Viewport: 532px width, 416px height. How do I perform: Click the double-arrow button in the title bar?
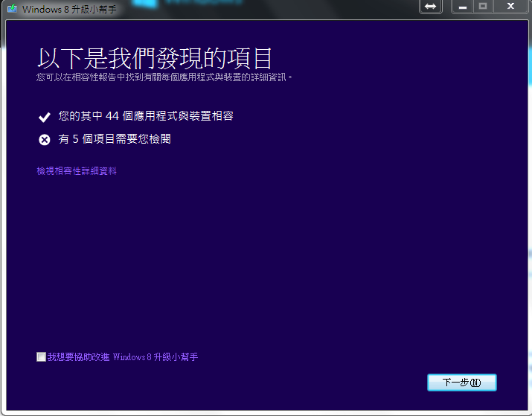pos(431,7)
